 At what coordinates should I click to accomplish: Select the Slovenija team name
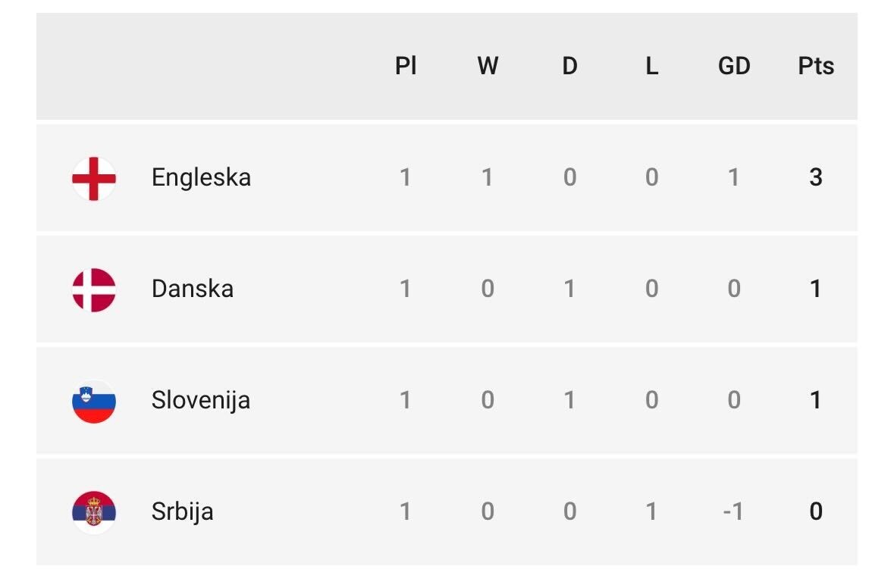[201, 400]
